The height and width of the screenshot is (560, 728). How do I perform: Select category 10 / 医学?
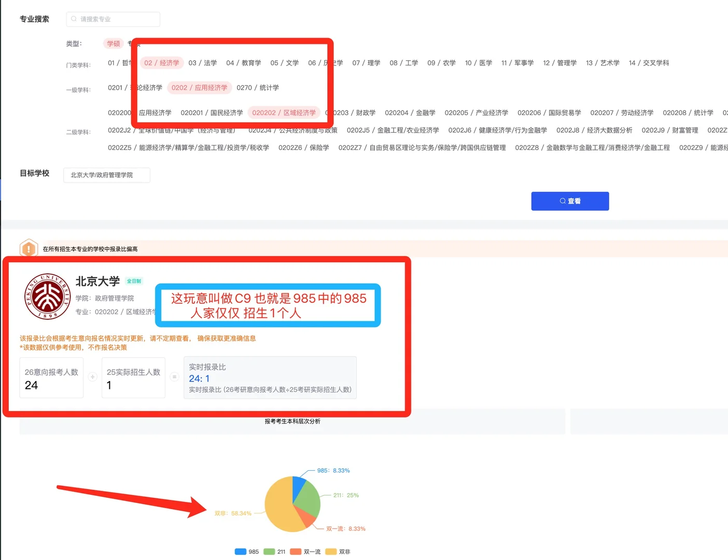pos(479,63)
